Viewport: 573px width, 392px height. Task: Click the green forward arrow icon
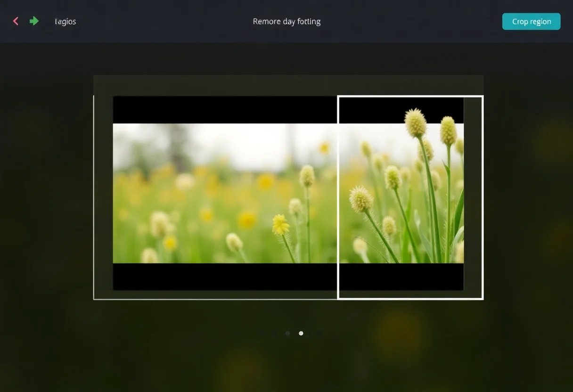tap(34, 21)
